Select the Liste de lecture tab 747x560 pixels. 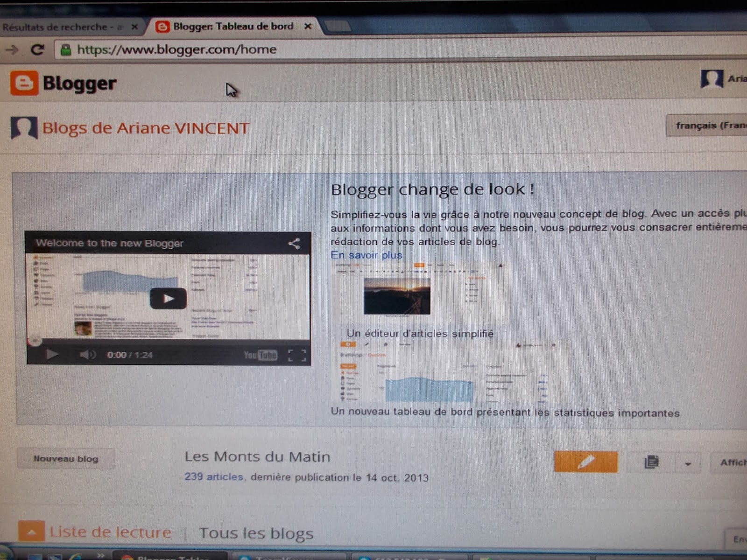pyautogui.click(x=110, y=532)
